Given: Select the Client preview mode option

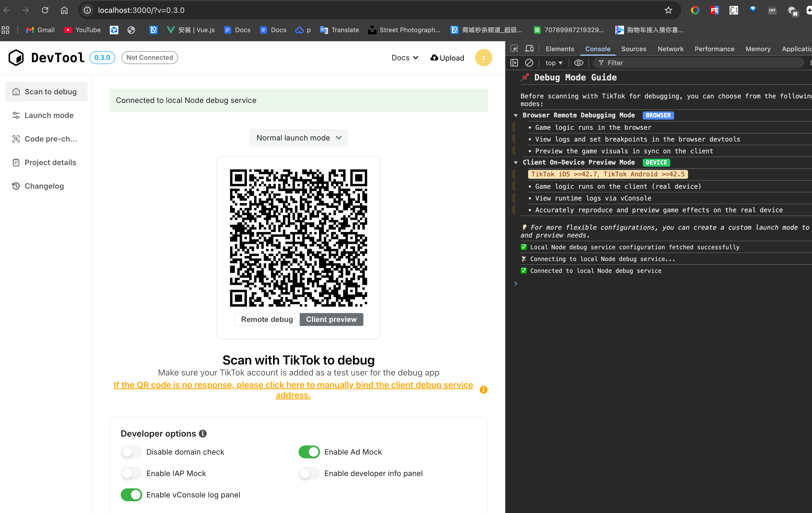Looking at the screenshot, I should 331,319.
